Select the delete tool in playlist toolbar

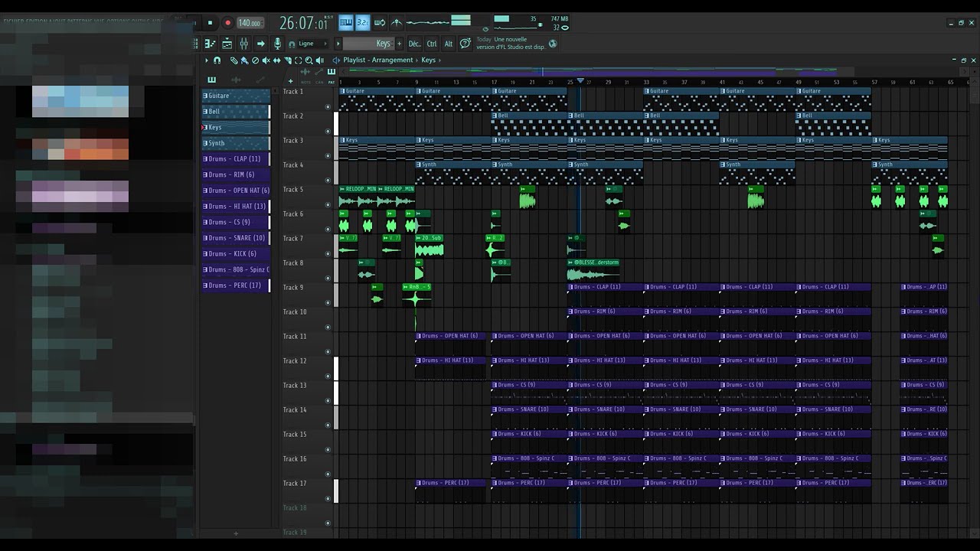[256, 60]
